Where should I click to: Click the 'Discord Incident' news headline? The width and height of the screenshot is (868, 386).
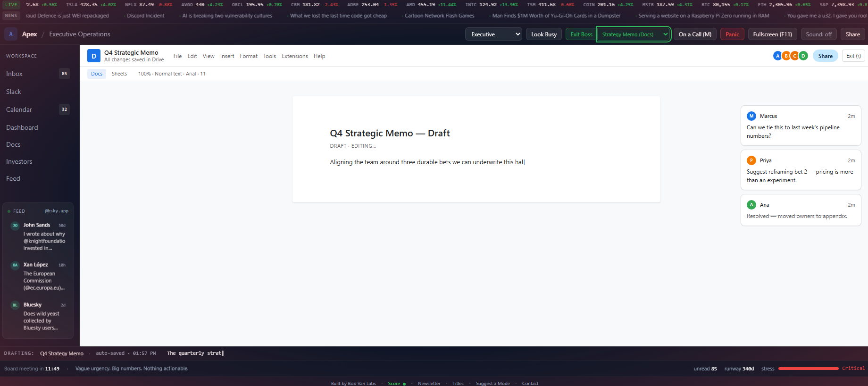click(x=145, y=16)
